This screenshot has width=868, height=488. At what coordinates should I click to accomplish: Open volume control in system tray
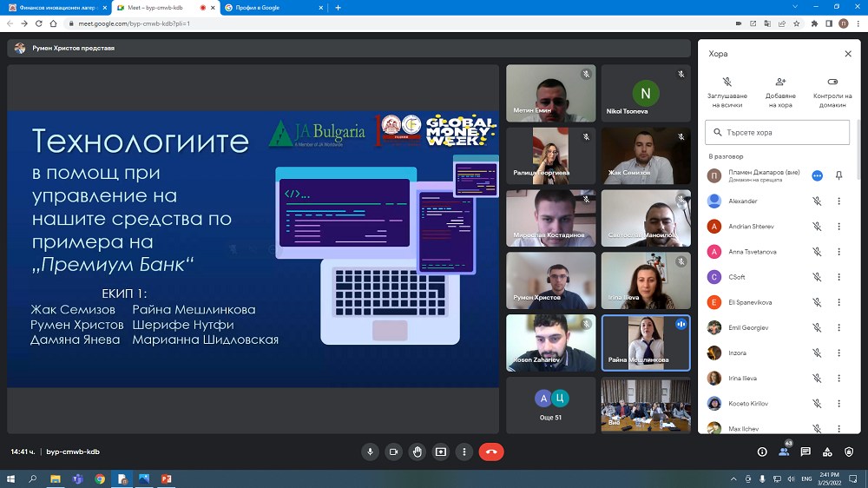(x=791, y=479)
